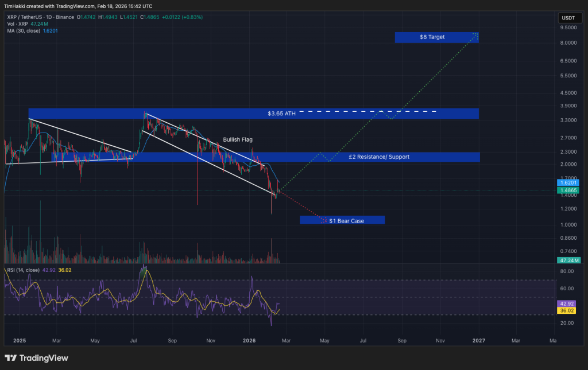The image size is (588, 370).
Task: Click the white dashed ATH line
Action: (x=367, y=111)
